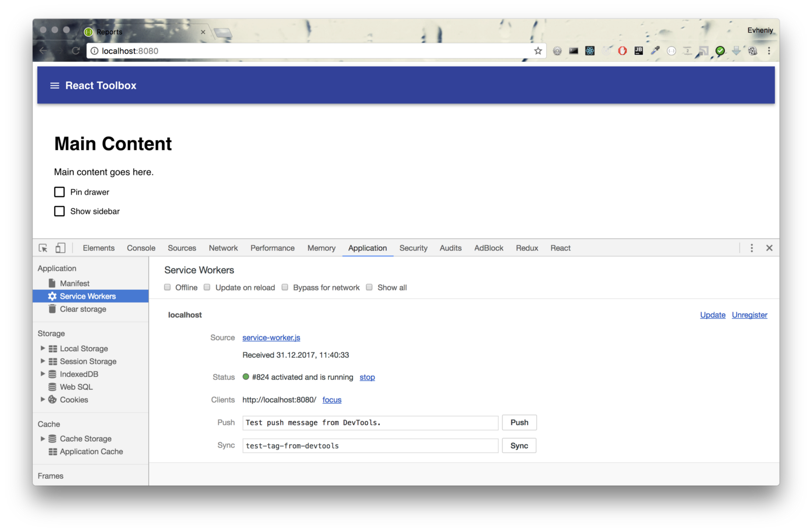Tick the Offline checkbox
The image size is (812, 532).
coord(167,287)
